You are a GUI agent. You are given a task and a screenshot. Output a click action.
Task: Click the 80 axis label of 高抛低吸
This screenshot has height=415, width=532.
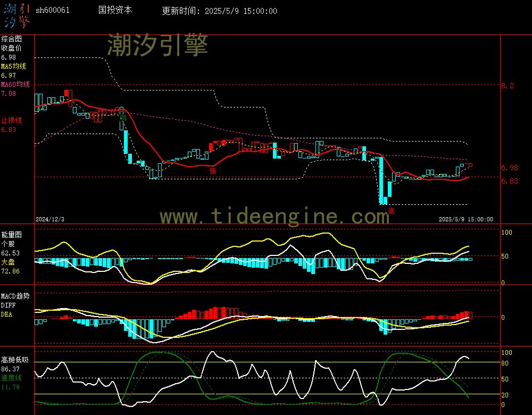pos(505,363)
